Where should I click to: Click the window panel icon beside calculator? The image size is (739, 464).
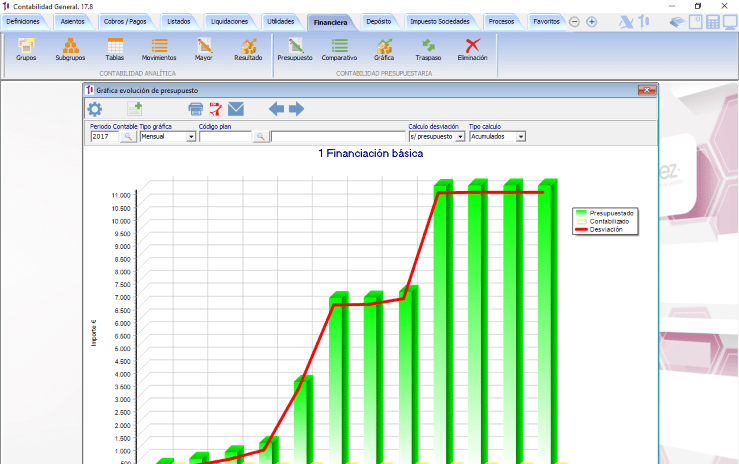pyautogui.click(x=696, y=22)
